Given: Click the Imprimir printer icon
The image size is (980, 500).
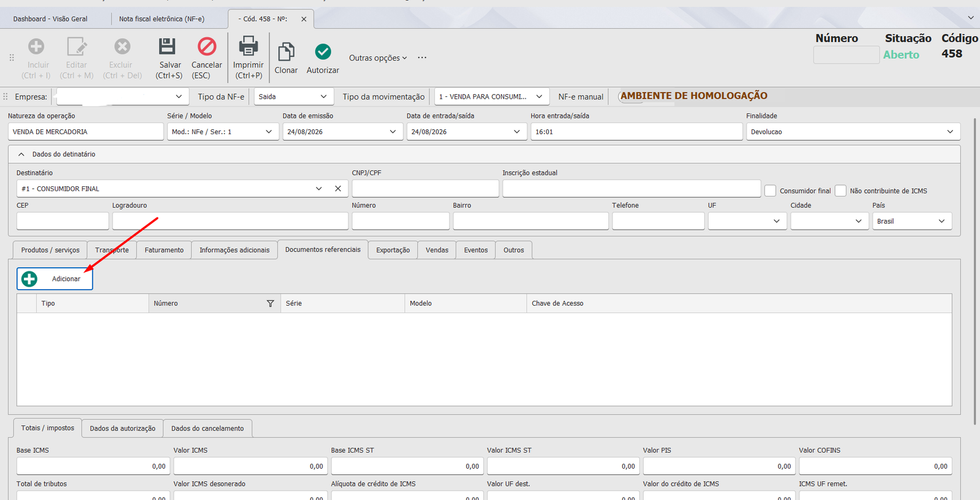Looking at the screenshot, I should [x=248, y=46].
